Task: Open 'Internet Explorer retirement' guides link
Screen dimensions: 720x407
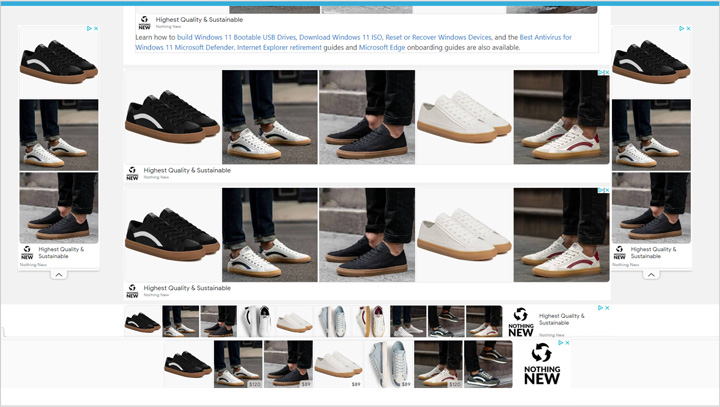Action: click(x=279, y=47)
